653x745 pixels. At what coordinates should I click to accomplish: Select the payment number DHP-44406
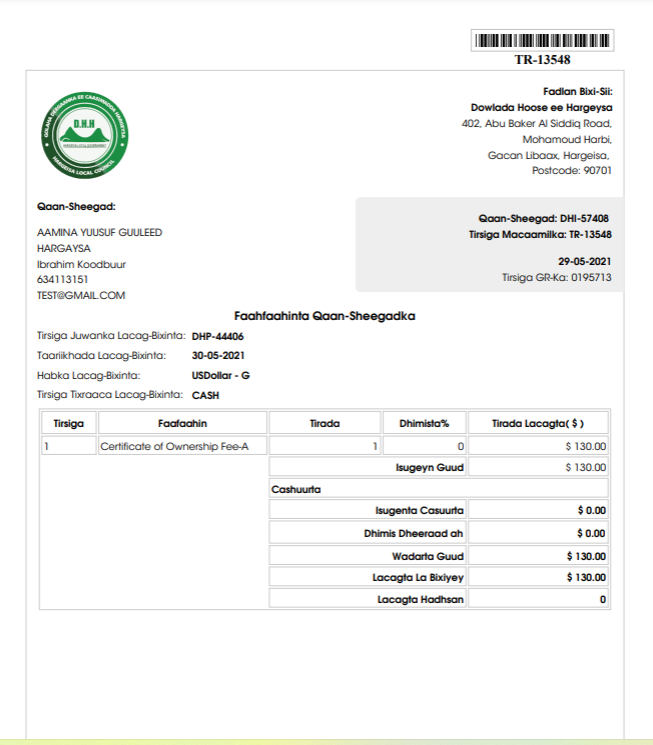click(218, 336)
